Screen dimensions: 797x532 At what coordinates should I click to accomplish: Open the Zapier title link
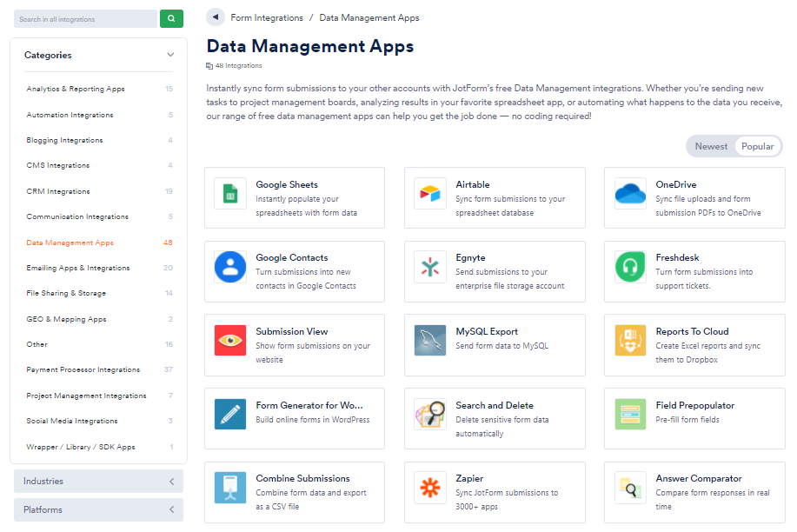(x=469, y=479)
